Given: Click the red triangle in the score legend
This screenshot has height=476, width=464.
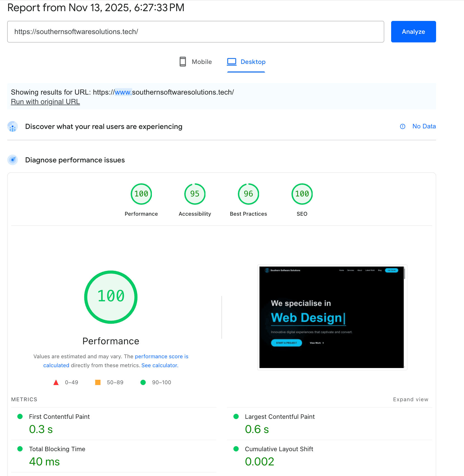Looking at the screenshot, I should click(56, 382).
